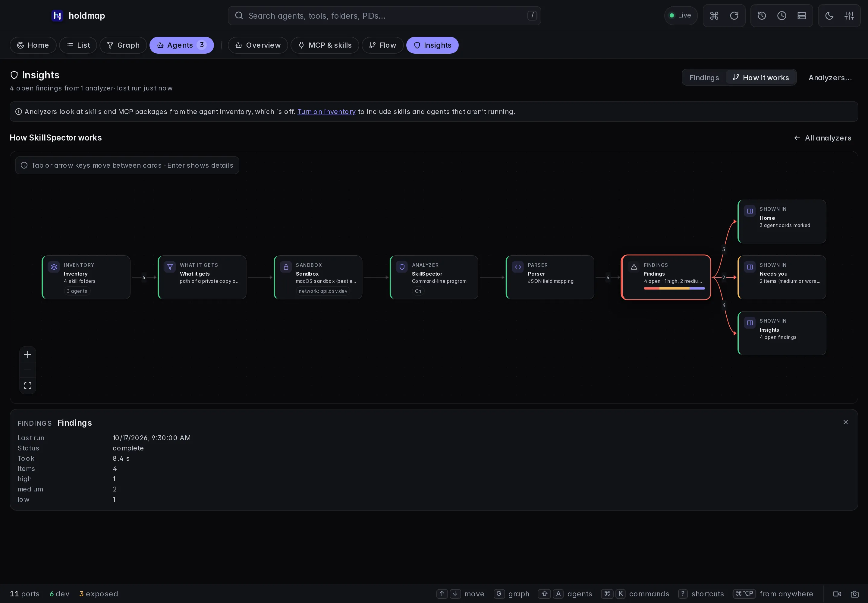The height and width of the screenshot is (603, 868).
Task: Open the Shown in Needs you card
Action: (x=782, y=277)
